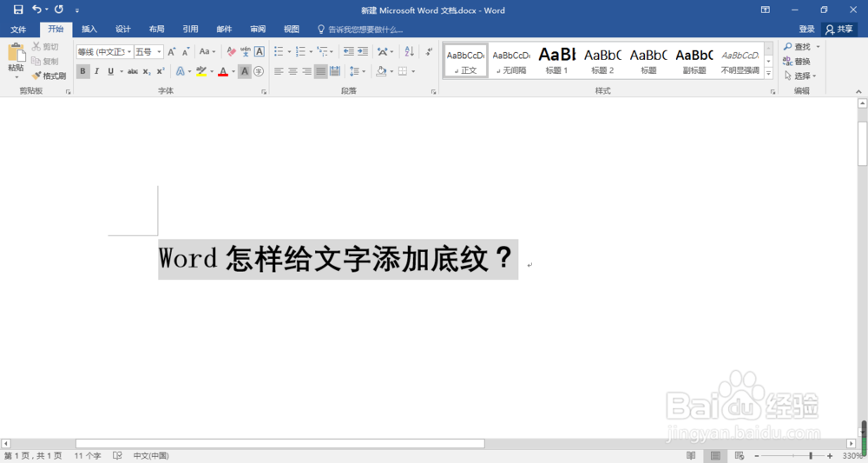Click the Redo/Repeat icon
868x463 pixels.
pos(59,10)
